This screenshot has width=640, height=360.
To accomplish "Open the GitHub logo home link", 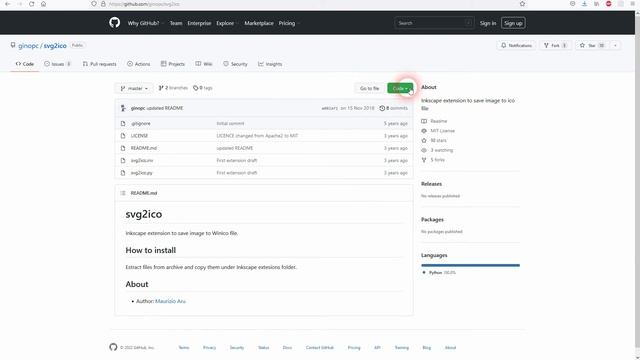I will 115,22.
